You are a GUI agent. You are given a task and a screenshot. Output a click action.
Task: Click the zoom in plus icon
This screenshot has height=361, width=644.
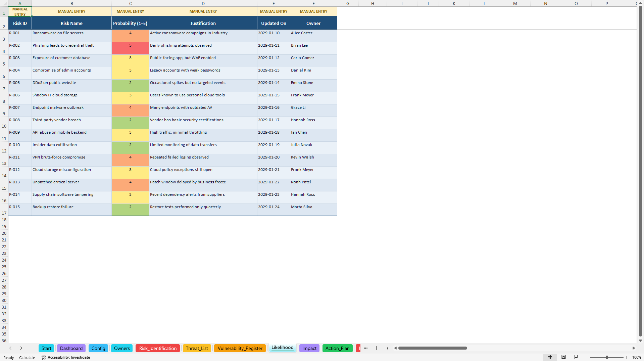[626, 357]
